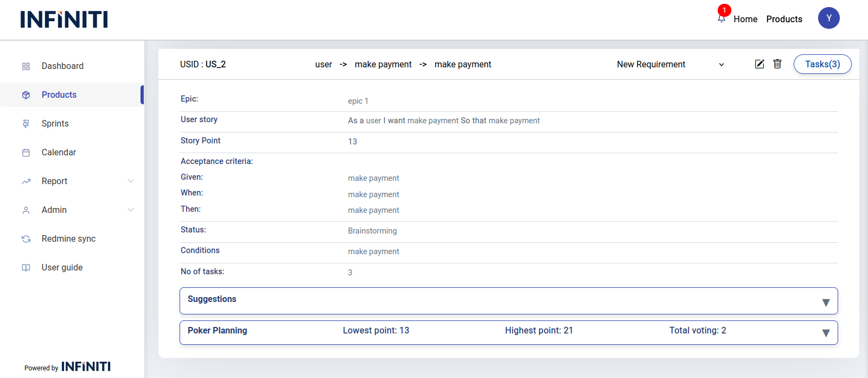Click the Sprints sidebar icon

(26, 124)
